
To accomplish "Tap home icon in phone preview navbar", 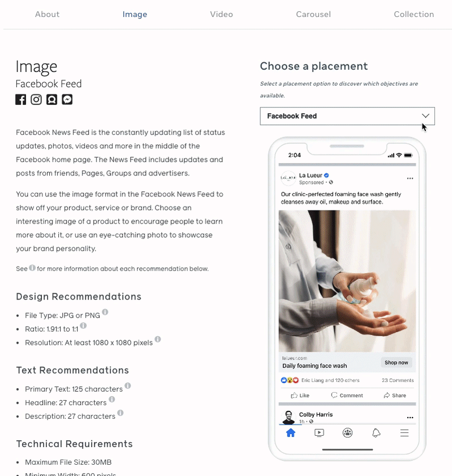I will point(291,432).
